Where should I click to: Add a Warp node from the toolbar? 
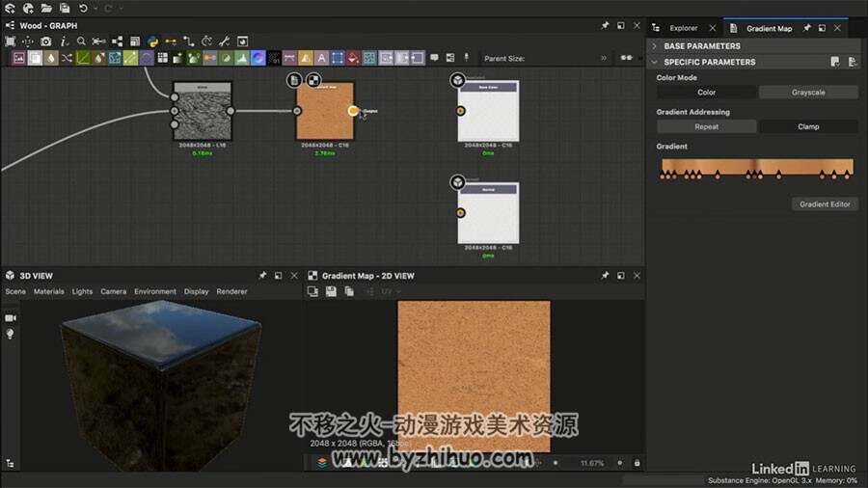point(369,58)
